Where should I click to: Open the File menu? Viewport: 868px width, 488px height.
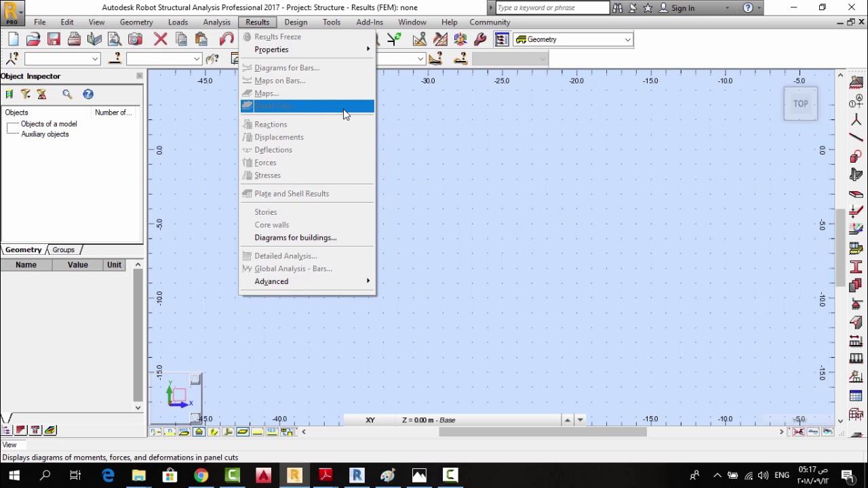point(40,22)
